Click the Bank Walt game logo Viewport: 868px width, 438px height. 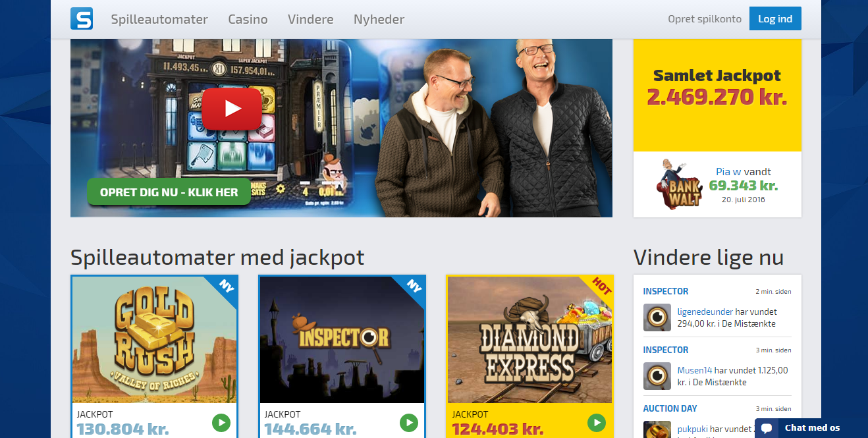[678, 184]
